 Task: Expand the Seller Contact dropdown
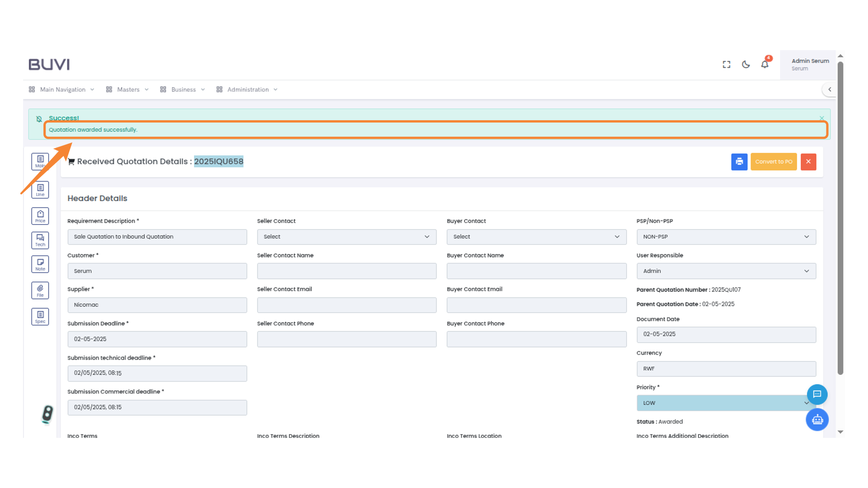[346, 237]
